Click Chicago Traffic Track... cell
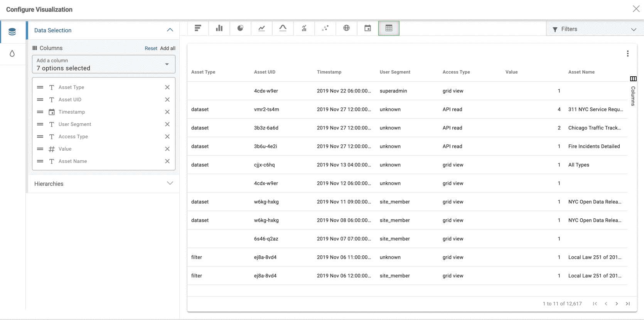This screenshot has height=320, width=644. click(595, 128)
